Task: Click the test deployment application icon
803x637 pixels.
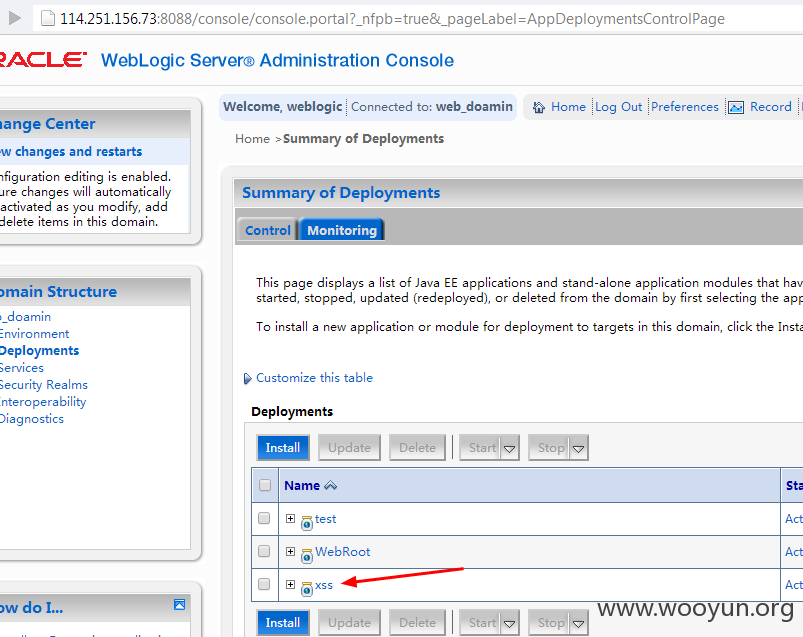Action: (x=307, y=522)
